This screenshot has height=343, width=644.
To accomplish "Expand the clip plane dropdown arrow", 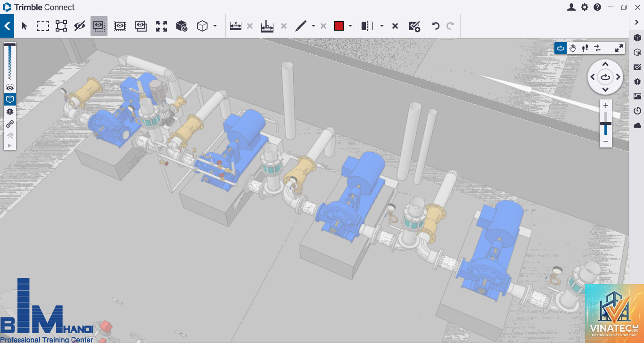I will pyautogui.click(x=381, y=26).
